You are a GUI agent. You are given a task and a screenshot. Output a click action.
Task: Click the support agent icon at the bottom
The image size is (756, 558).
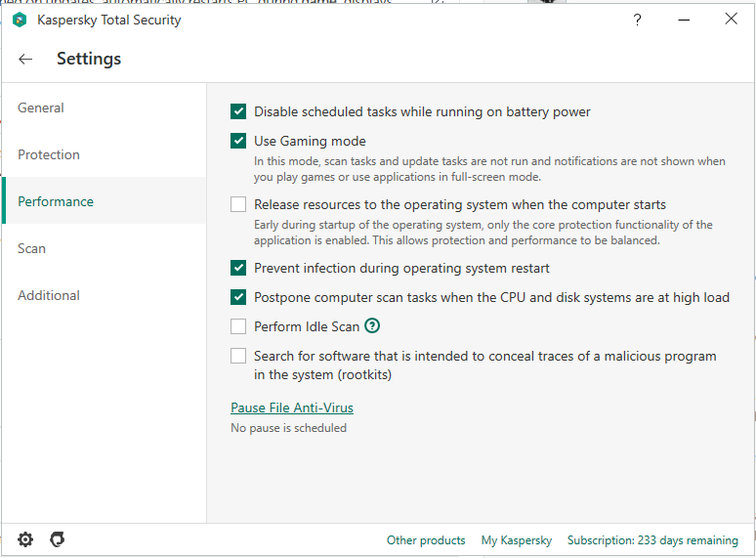coord(58,538)
